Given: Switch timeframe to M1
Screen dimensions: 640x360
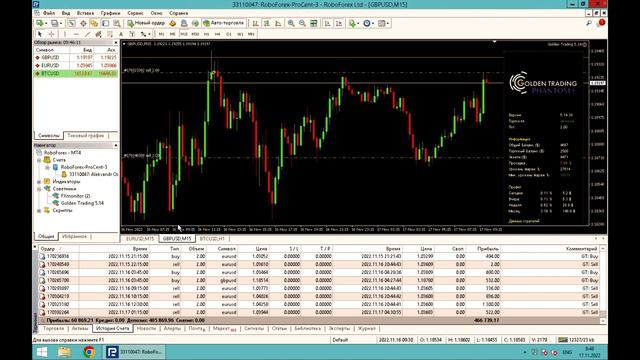Looking at the screenshot, I should (x=161, y=34).
